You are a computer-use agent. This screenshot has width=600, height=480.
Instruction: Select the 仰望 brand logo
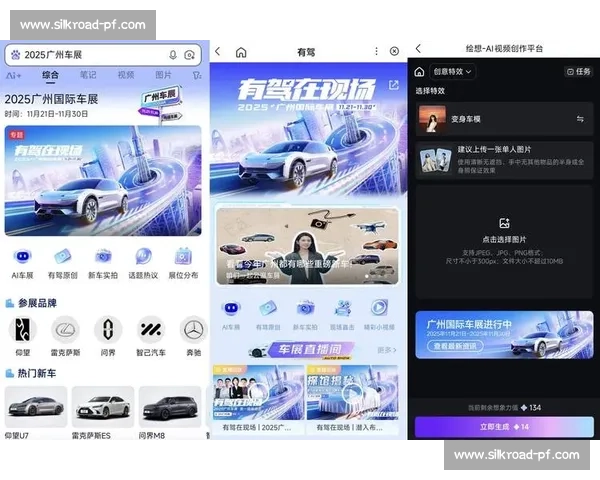click(22, 329)
